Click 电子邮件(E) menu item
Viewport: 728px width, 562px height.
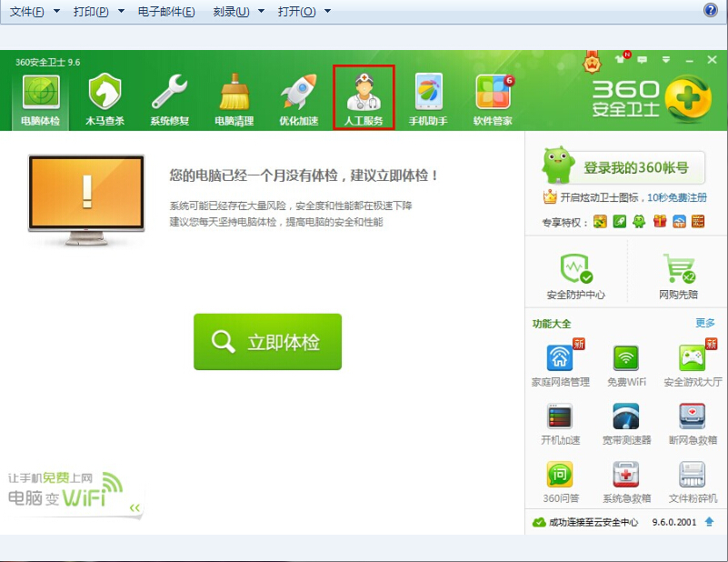tap(166, 12)
